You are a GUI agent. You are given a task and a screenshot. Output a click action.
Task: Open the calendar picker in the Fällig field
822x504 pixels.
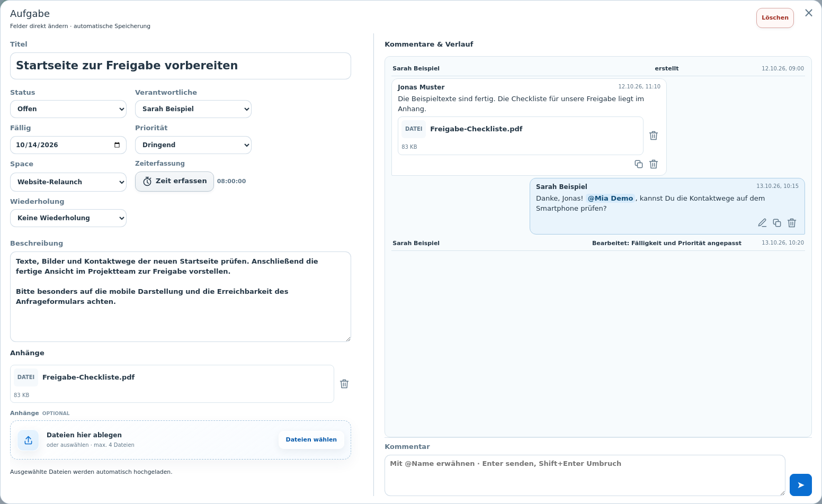[117, 145]
